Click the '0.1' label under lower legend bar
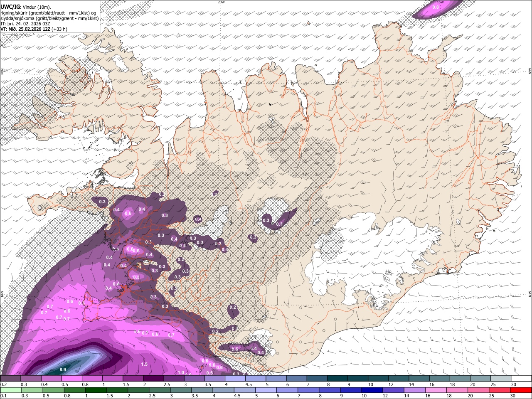Screen dimensions: 532x399 [x=3, y=396]
